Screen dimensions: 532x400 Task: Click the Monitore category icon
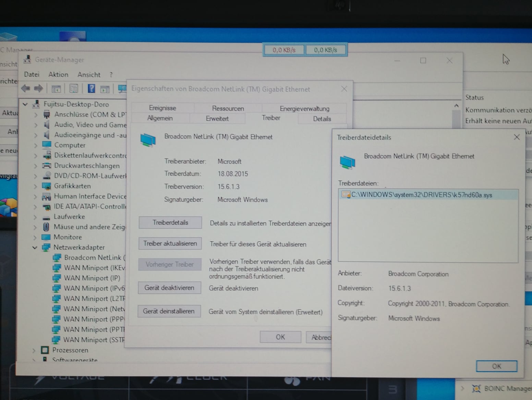click(46, 237)
